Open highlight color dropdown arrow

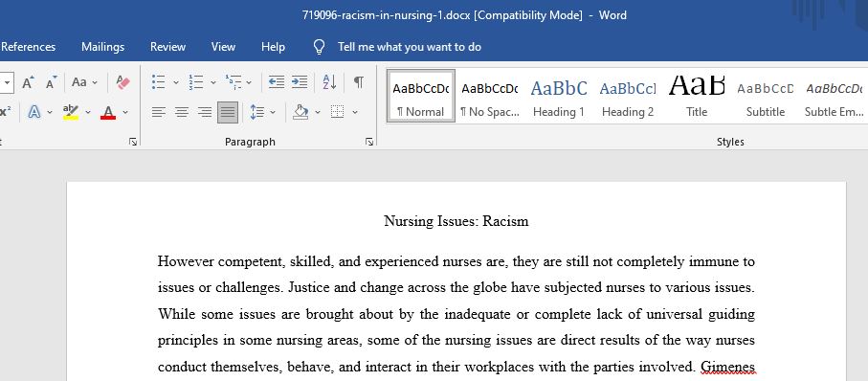point(88,112)
